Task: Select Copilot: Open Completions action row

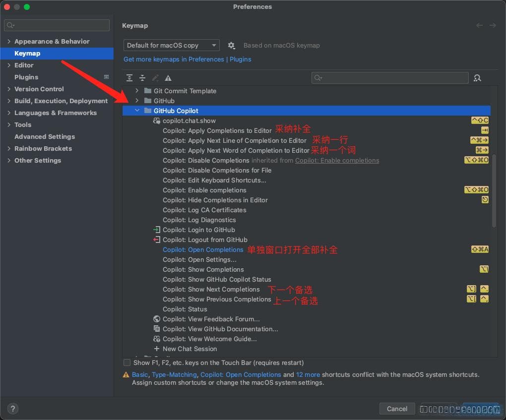Action: click(x=307, y=250)
